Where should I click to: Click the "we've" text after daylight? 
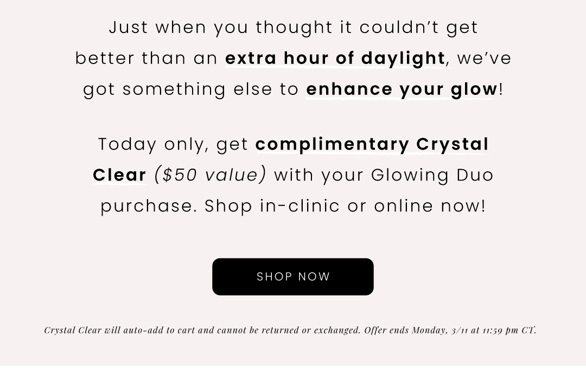tap(484, 59)
